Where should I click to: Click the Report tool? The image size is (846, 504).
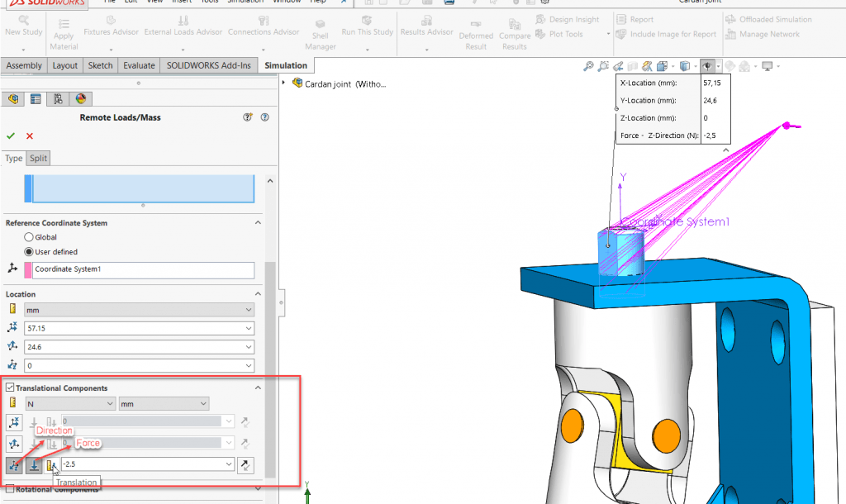click(635, 20)
